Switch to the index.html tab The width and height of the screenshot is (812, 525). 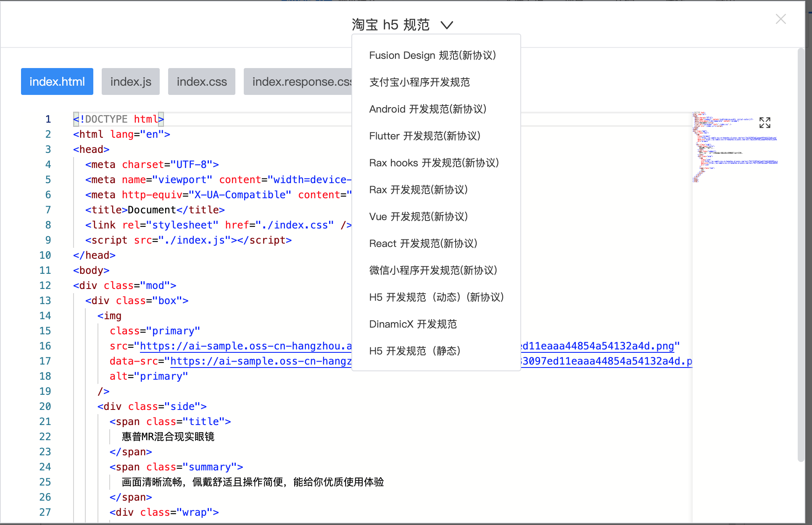(57, 81)
